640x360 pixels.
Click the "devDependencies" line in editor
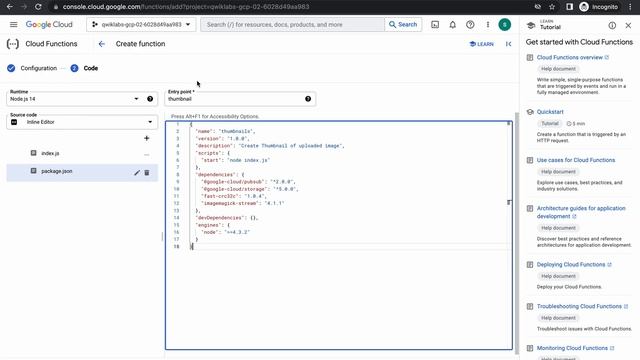pyautogui.click(x=227, y=218)
